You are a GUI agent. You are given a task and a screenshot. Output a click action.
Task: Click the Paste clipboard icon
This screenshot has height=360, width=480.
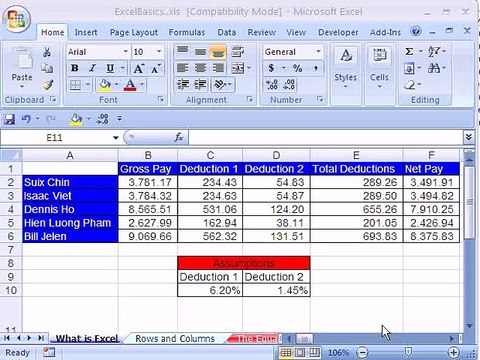pos(22,58)
